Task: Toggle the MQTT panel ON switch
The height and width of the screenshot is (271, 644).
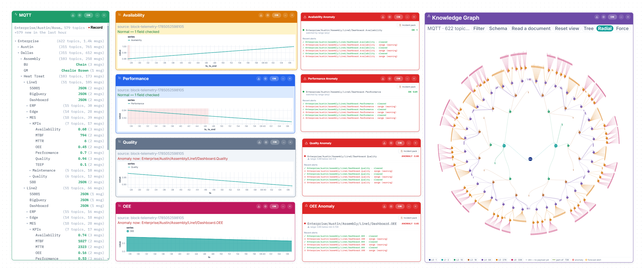Action: 88,15
